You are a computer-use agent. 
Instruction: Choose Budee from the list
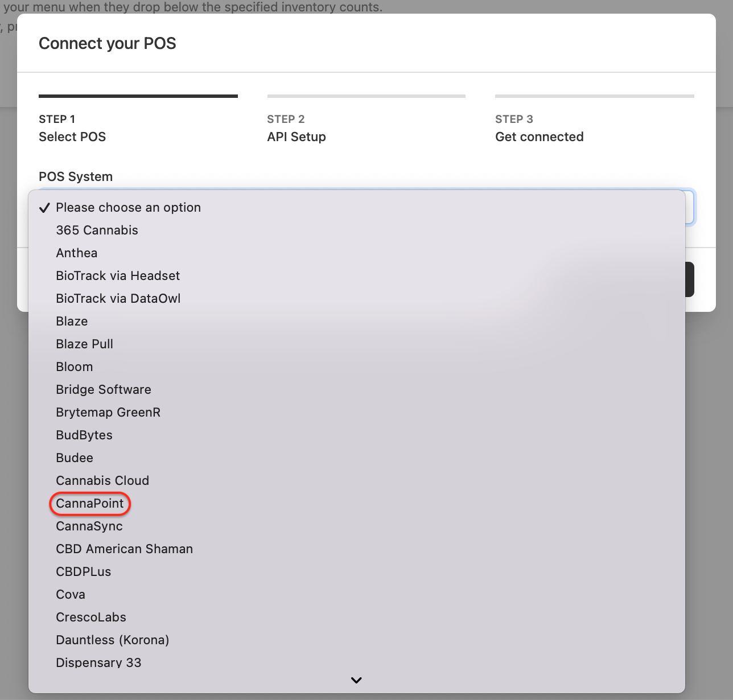[356, 458]
